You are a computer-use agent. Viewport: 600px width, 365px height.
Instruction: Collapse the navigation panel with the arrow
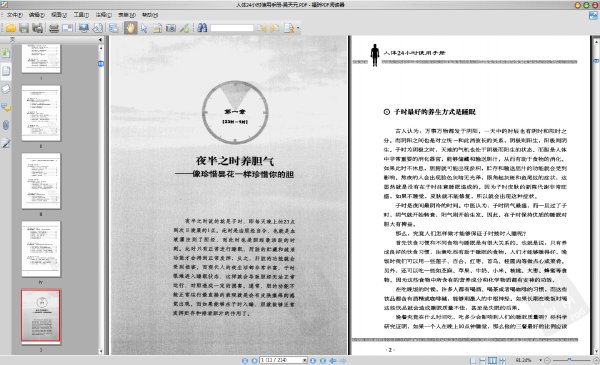coord(100,40)
